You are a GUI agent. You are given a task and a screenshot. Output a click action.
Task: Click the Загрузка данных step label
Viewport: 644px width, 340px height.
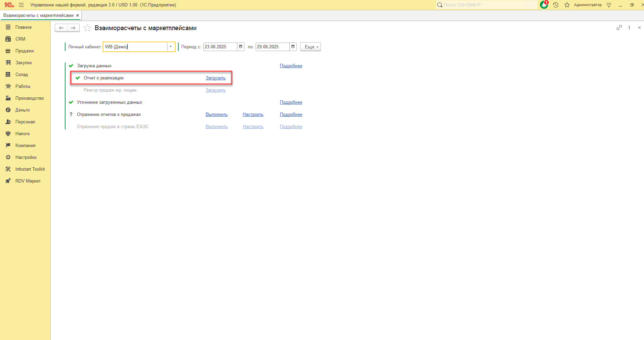[94, 66]
